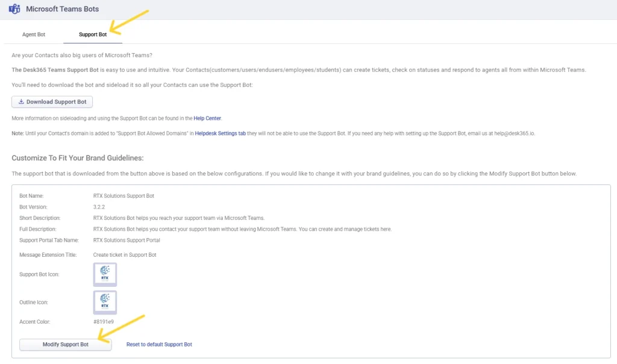Click the Bot Version label
The width and height of the screenshot is (617, 364).
tap(33, 207)
